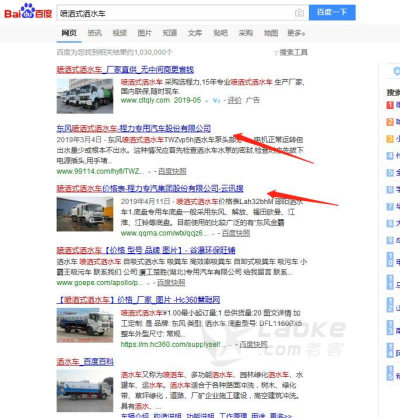The height and width of the screenshot is (418, 400).
Task: Click the white sprinkler truck thumbnail
Action: point(85,214)
